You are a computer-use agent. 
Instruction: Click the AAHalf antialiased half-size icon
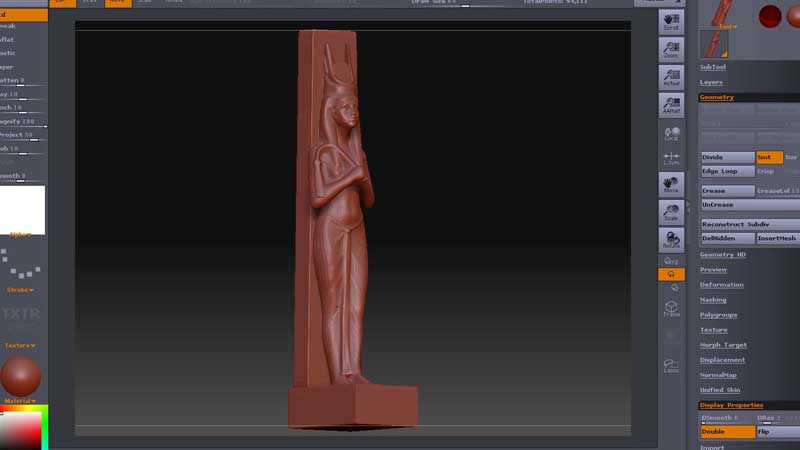pyautogui.click(x=671, y=105)
